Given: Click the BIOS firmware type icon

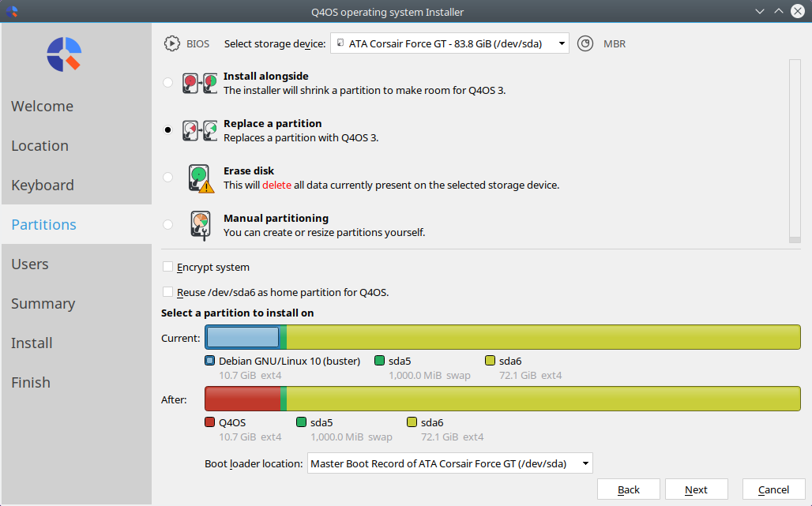Looking at the screenshot, I should [172, 43].
